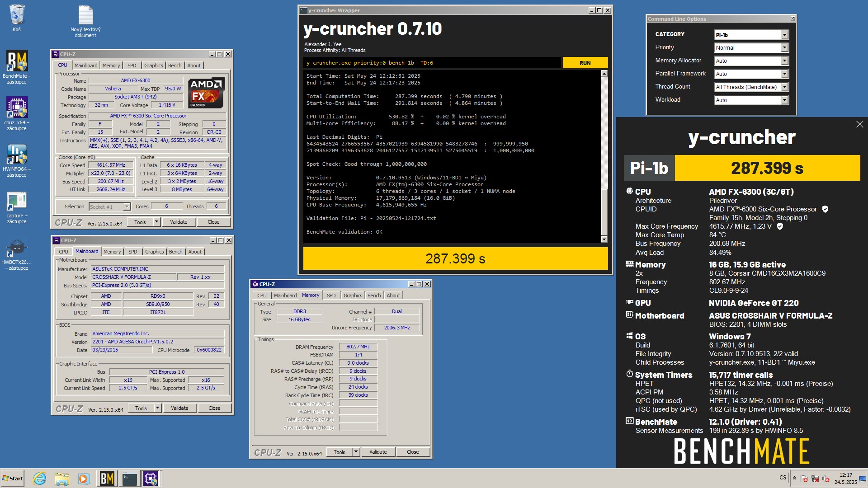
Task: Open Socket #1 selection dropdown in CPU-Z
Action: 110,206
